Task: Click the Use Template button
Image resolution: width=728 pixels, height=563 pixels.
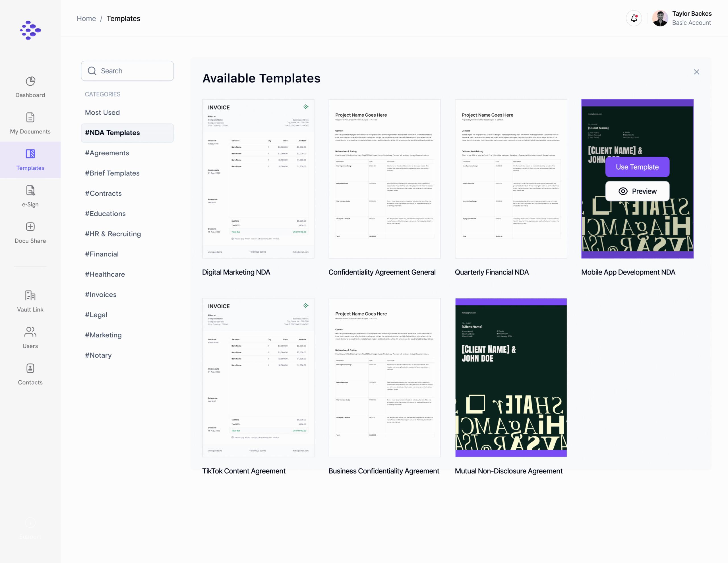Action: 637,167
